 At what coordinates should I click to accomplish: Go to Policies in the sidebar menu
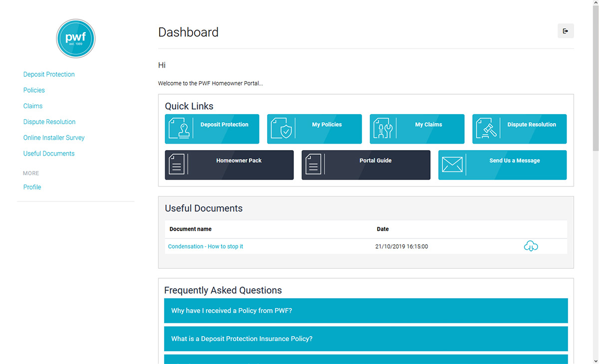point(34,90)
